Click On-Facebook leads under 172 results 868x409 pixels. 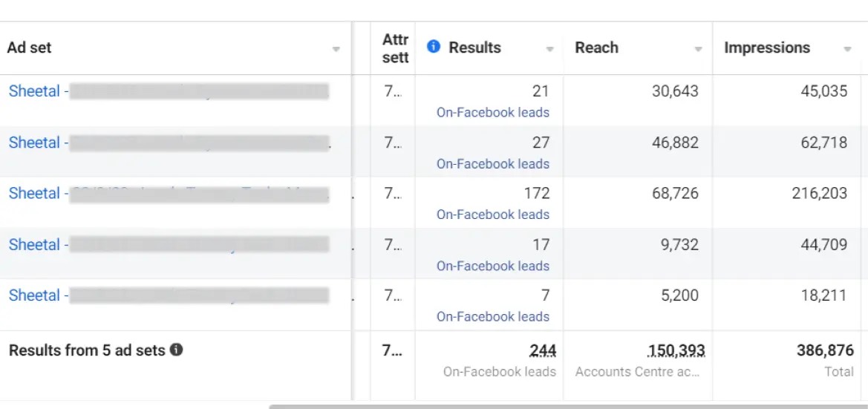pos(493,215)
